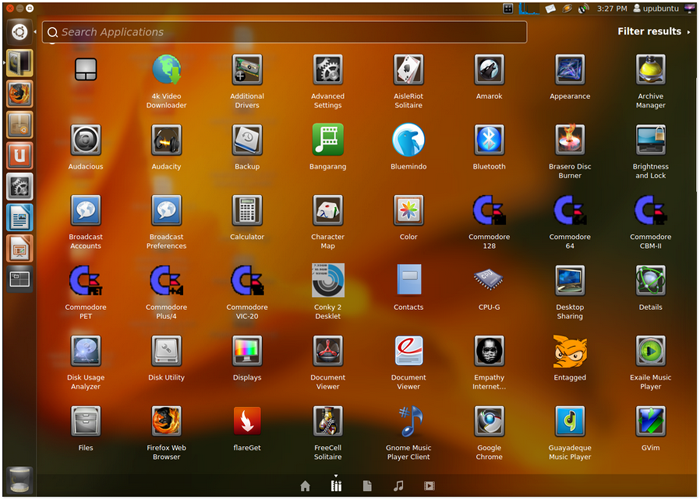
Task: Launch Exaile Music Player
Action: point(650,351)
